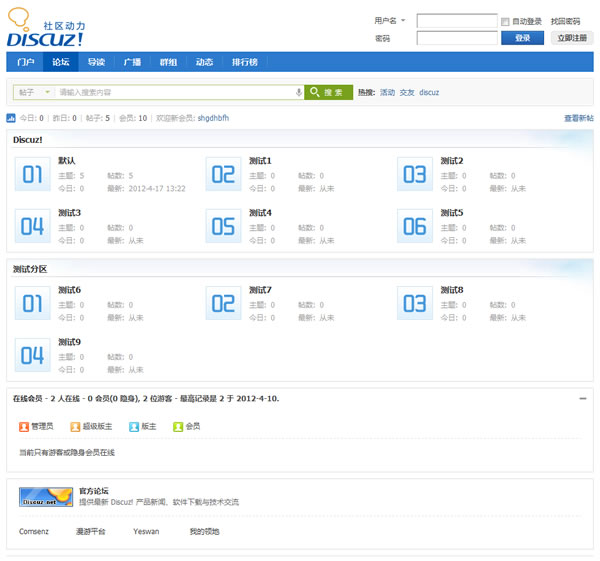
Task: Open the 测试4 forum 05 icon
Action: click(223, 226)
